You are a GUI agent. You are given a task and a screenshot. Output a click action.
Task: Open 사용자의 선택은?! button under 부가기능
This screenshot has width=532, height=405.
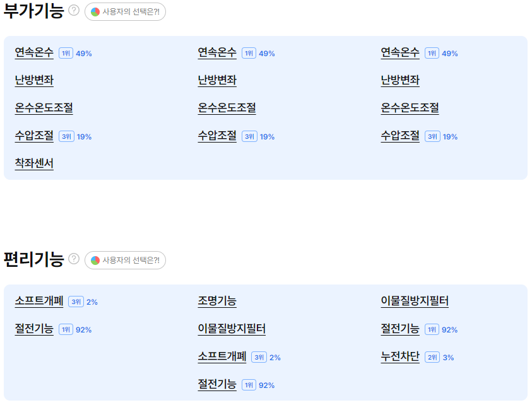(x=125, y=12)
